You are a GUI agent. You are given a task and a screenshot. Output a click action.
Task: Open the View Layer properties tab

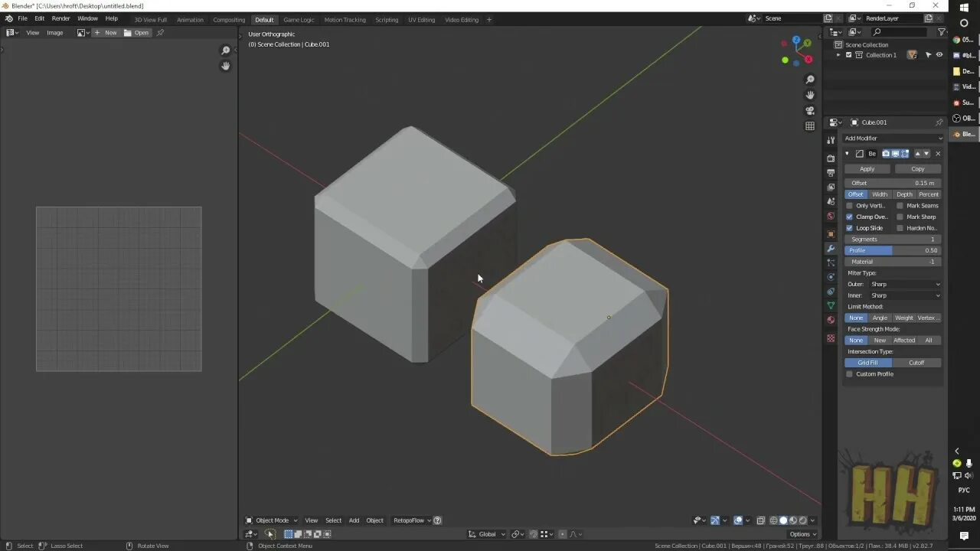(x=831, y=187)
